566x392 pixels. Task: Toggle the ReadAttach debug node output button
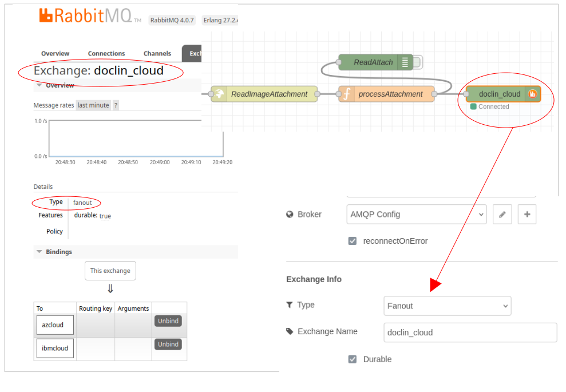[x=417, y=62]
